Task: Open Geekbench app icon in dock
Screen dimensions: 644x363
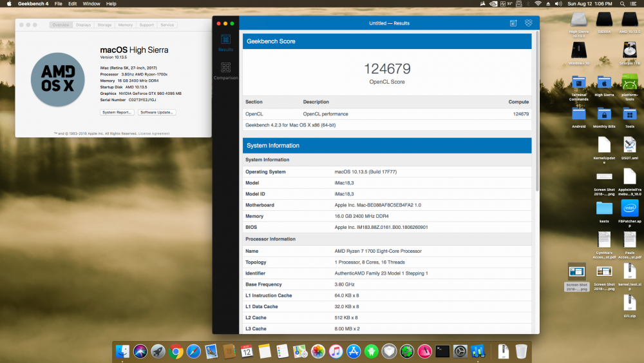Action: coord(478,351)
